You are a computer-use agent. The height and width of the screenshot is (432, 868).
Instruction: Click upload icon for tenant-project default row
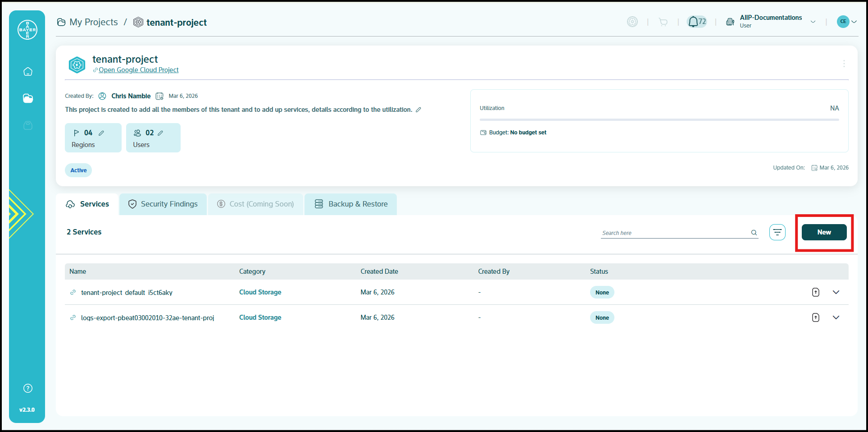click(815, 292)
